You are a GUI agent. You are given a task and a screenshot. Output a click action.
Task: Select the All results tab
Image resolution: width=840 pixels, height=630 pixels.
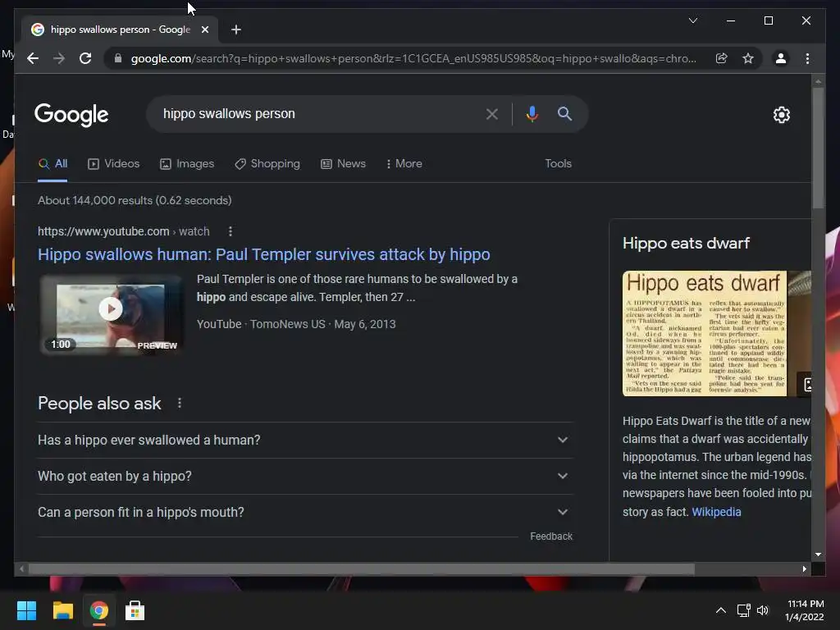[x=53, y=164]
